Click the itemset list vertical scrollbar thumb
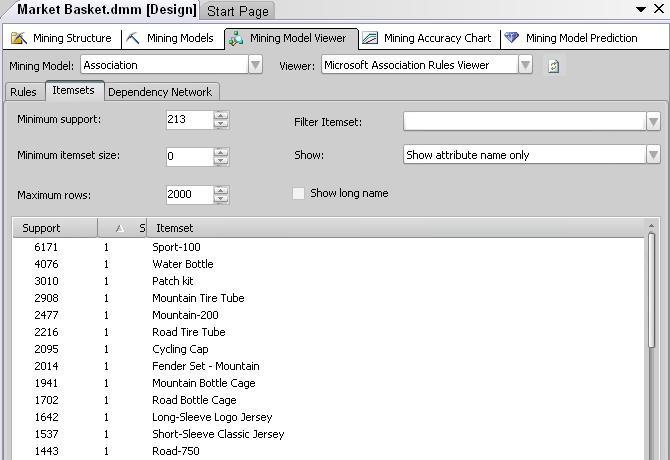 (652, 290)
